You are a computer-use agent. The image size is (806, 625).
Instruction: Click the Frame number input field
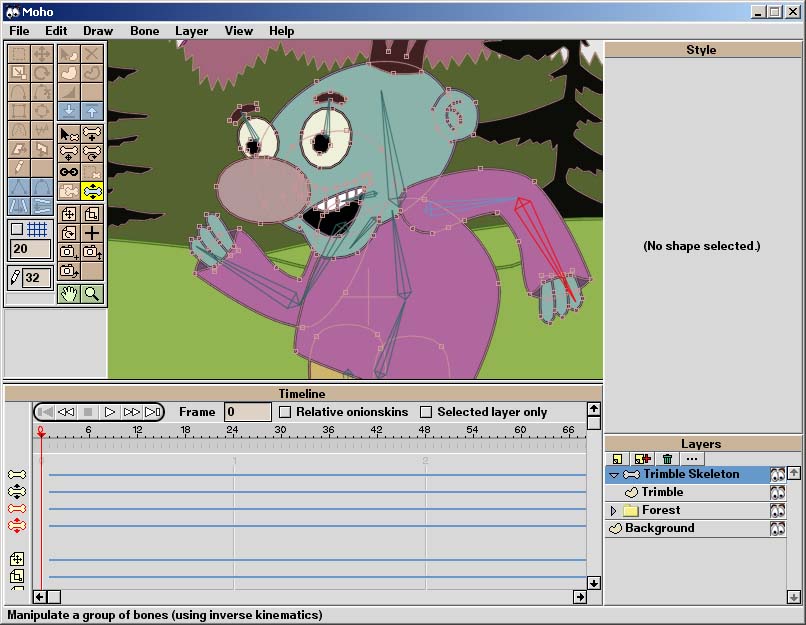(x=248, y=412)
